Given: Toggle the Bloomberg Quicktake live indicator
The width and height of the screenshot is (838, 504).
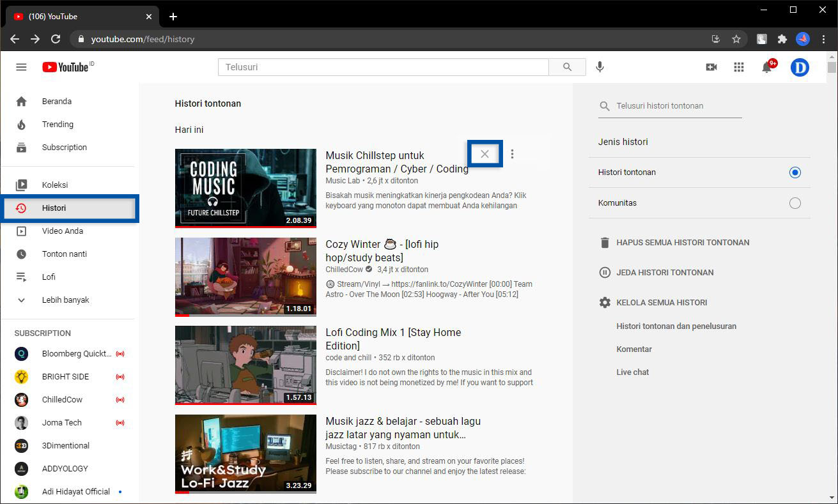Looking at the screenshot, I should (x=120, y=353).
